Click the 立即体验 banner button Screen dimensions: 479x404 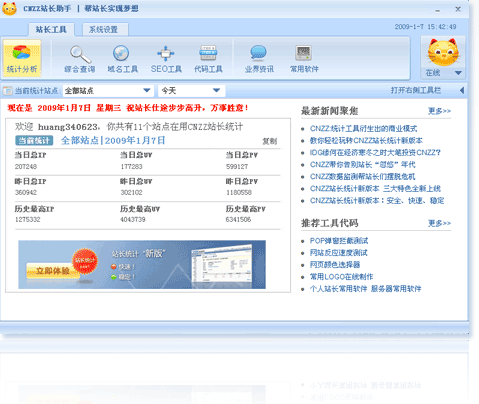click(x=53, y=270)
